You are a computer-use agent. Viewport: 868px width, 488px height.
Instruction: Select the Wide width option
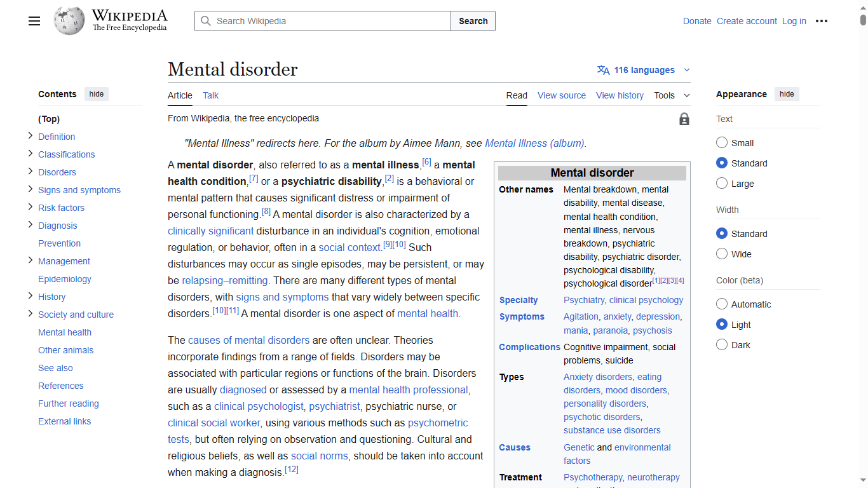[722, 254]
